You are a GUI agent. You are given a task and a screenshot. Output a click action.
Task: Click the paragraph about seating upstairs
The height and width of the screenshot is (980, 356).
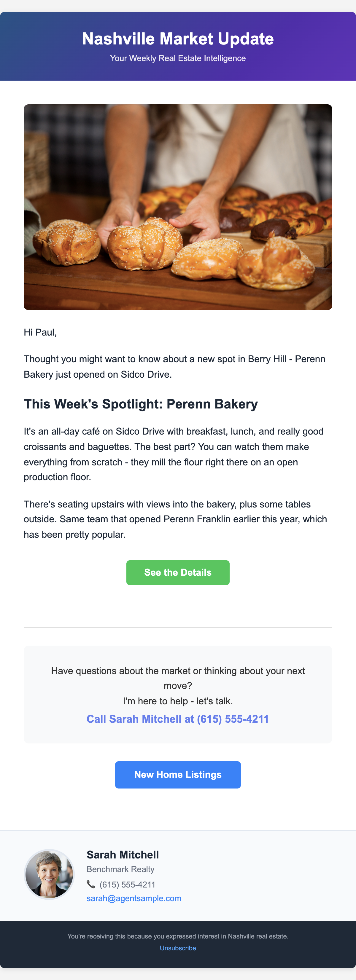pos(175,519)
